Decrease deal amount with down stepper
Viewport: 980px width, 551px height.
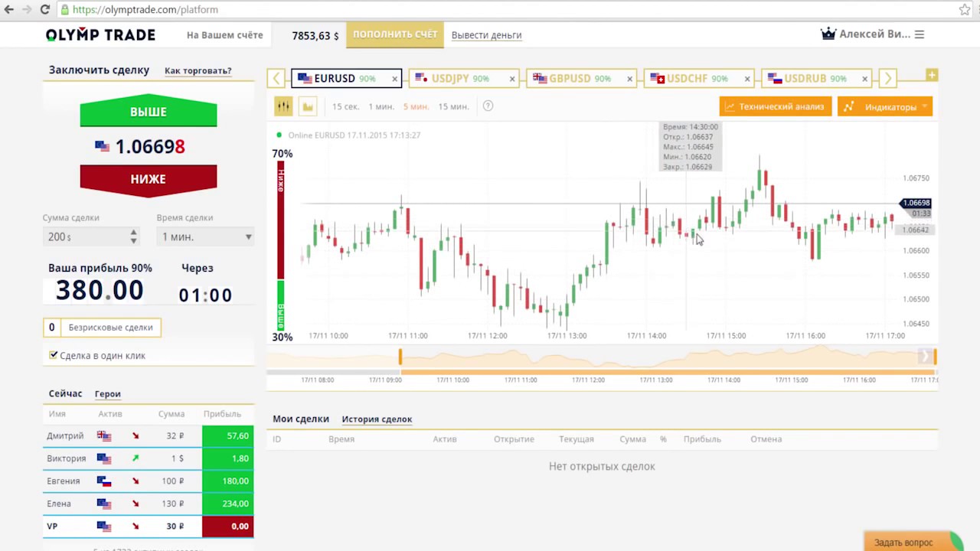tap(133, 241)
